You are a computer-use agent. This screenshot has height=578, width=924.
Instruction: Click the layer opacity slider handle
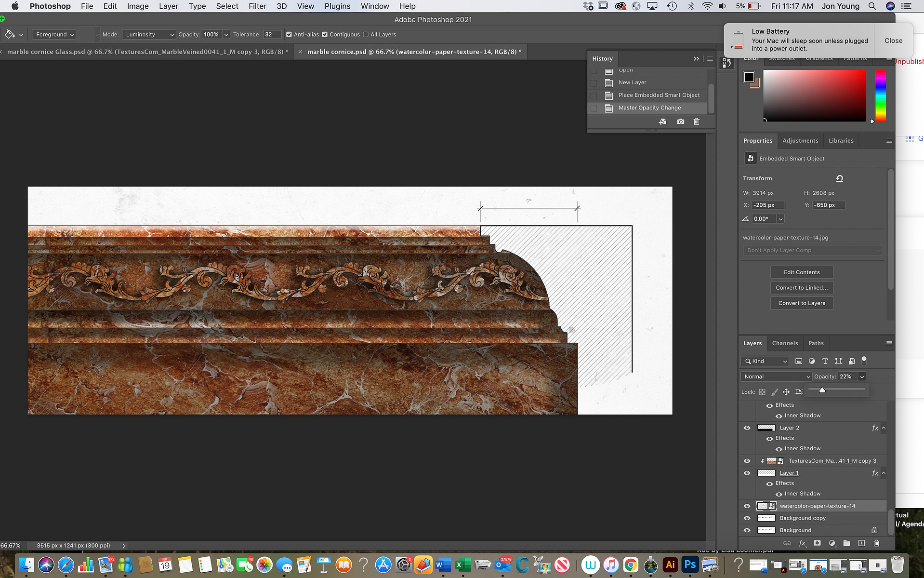822,390
